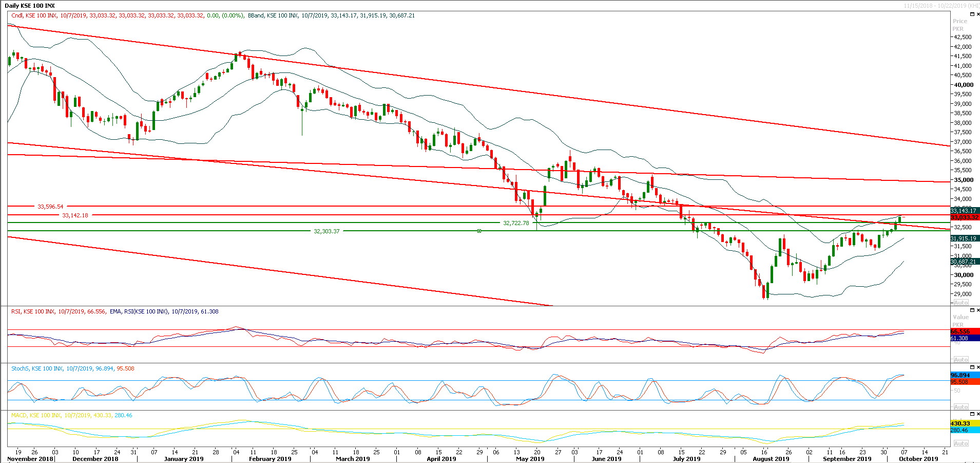Image resolution: width=980 pixels, height=463 pixels.
Task: Maximize the main price chart pane
Action: [971, 14]
